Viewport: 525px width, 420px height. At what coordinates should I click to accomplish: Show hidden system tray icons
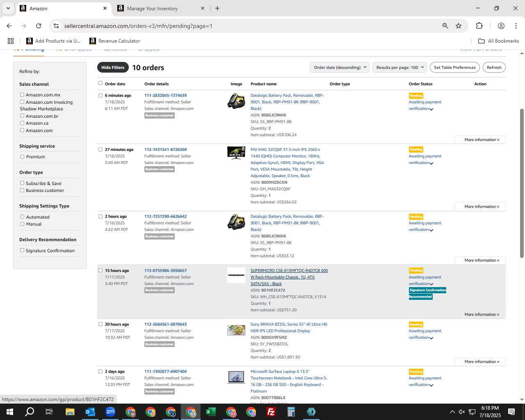[x=452, y=412]
